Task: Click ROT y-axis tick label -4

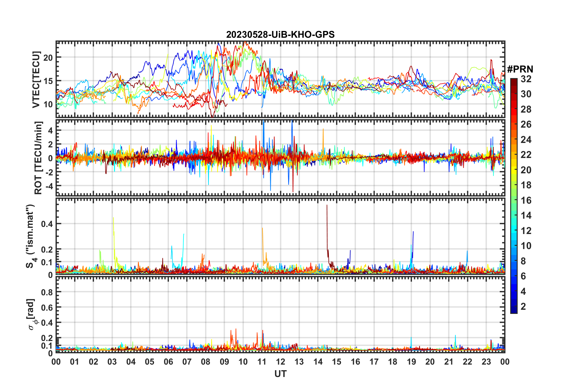Action: point(49,186)
